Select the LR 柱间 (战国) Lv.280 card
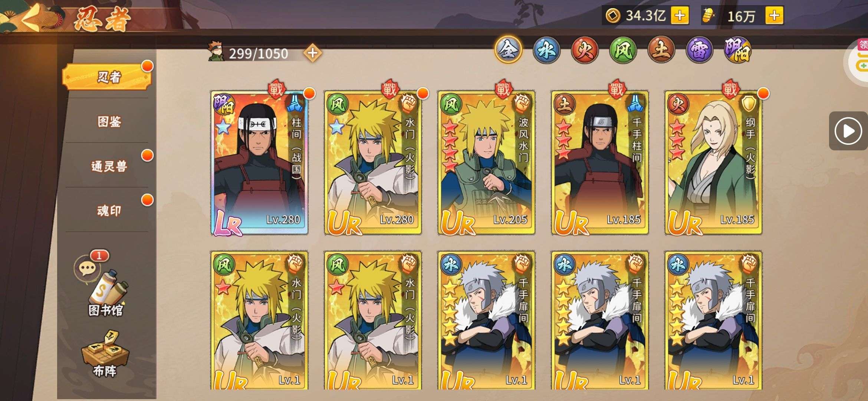Image resolution: width=868 pixels, height=401 pixels. 259,163
